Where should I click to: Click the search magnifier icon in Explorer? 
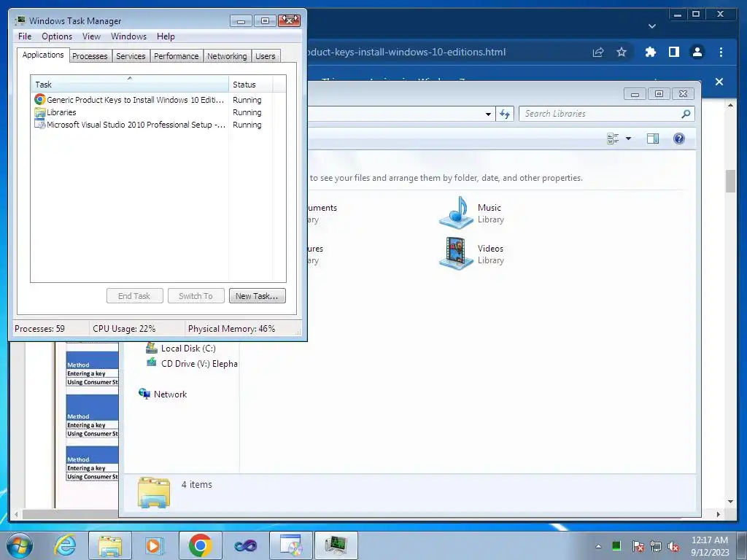[x=686, y=114]
